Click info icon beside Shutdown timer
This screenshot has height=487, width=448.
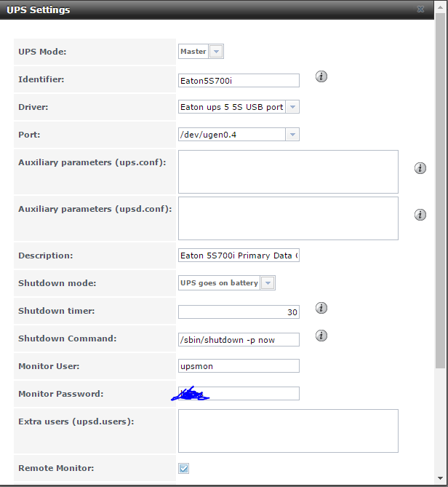pyautogui.click(x=321, y=308)
